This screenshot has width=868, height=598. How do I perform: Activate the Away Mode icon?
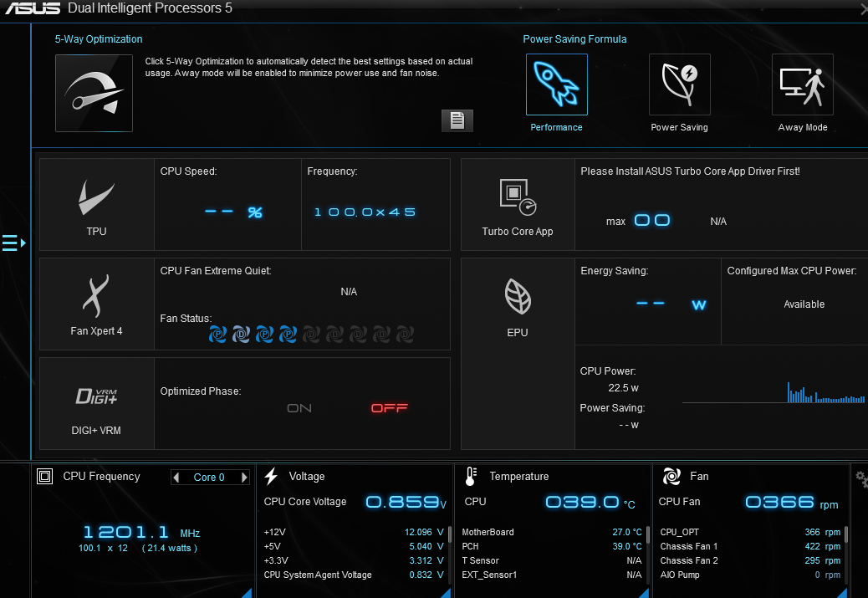coord(802,84)
